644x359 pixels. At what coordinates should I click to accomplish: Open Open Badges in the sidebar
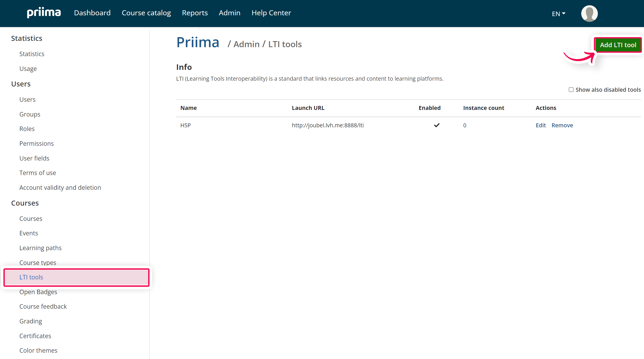[38, 292]
